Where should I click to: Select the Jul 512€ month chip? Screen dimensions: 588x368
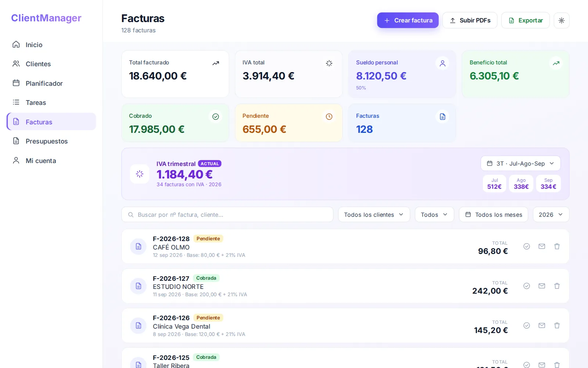pos(494,183)
